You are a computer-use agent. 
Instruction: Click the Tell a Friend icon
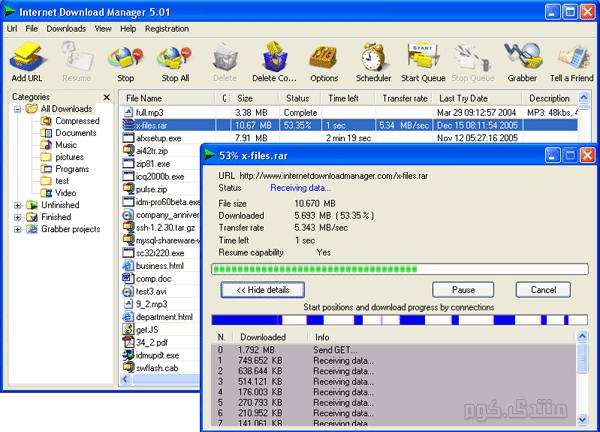click(x=572, y=58)
